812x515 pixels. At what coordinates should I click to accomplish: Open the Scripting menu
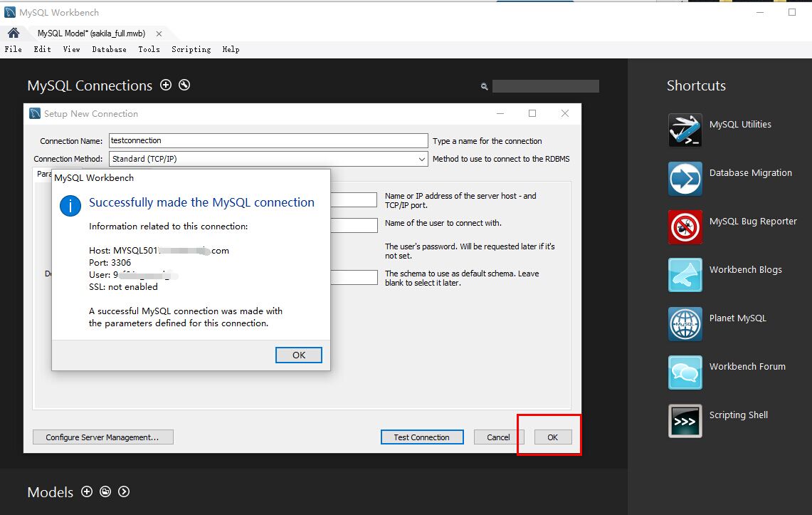(191, 49)
